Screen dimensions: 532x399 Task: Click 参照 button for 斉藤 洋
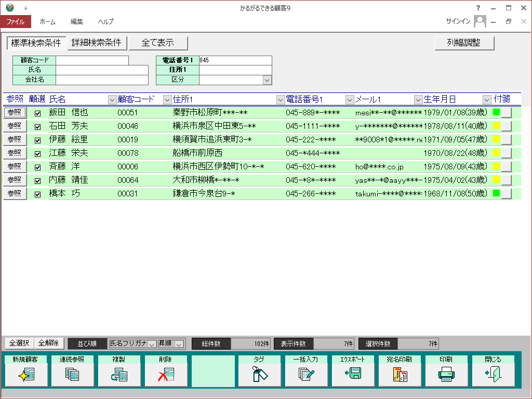point(15,166)
